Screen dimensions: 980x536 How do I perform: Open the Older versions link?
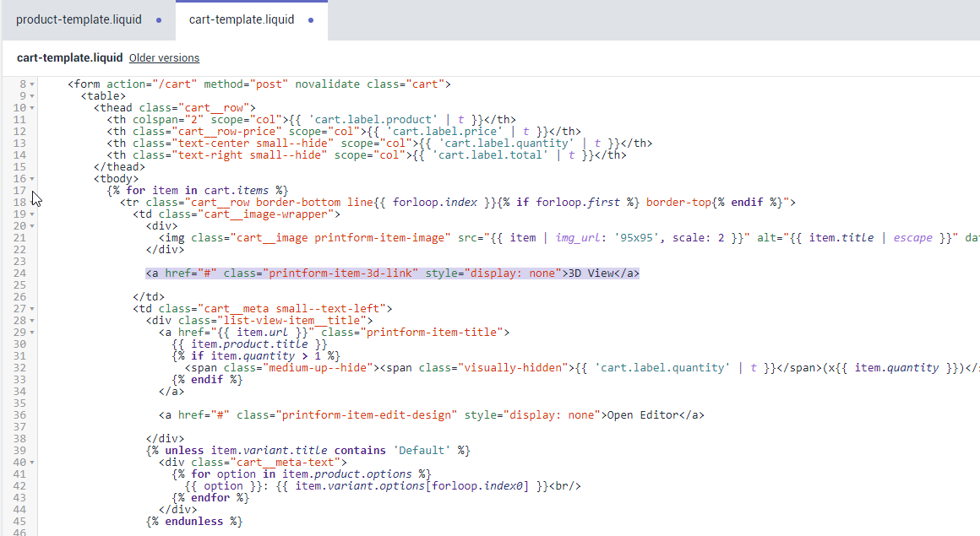pos(164,58)
